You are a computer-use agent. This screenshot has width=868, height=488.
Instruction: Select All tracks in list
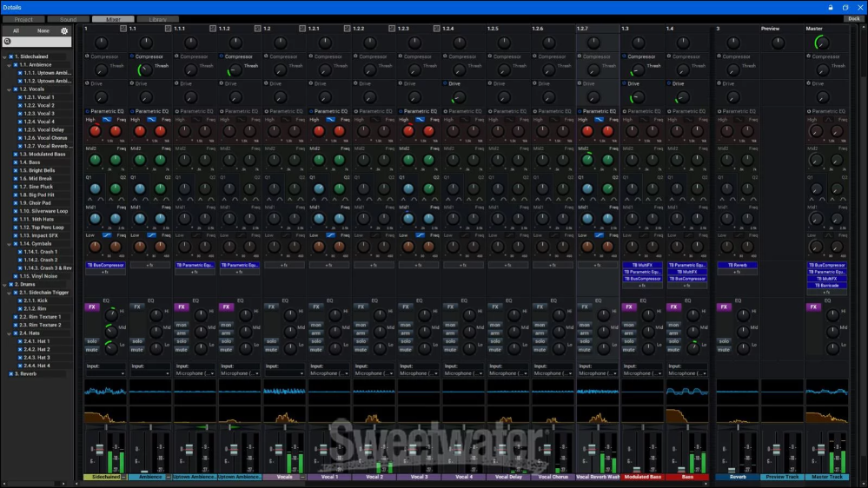16,31
